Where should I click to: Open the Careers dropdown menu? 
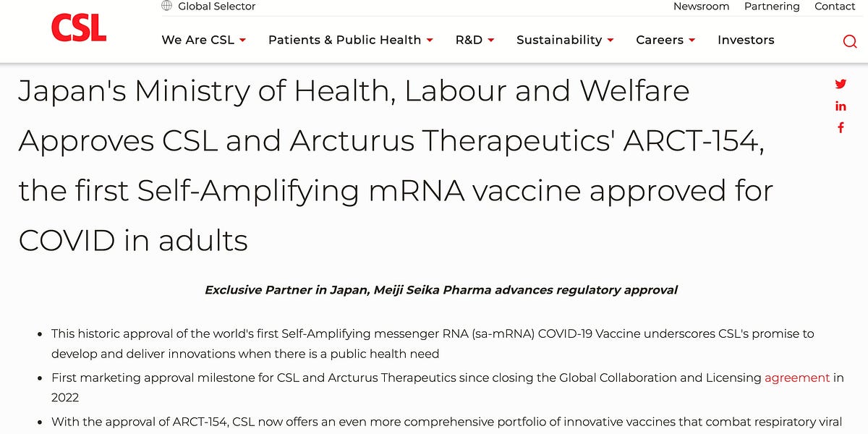[x=665, y=41]
